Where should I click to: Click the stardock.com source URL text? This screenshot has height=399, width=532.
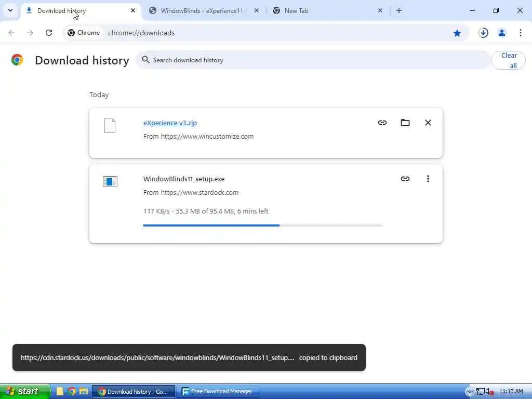click(x=199, y=192)
